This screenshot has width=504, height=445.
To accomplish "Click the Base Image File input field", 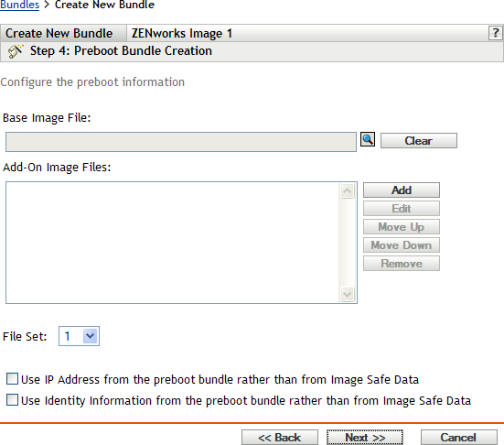I will (x=181, y=142).
